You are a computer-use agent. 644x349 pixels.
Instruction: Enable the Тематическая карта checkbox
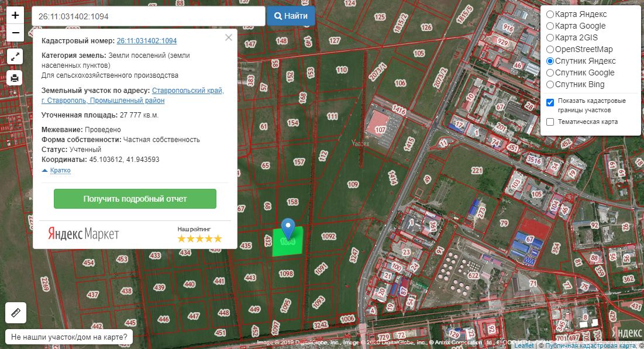550,122
